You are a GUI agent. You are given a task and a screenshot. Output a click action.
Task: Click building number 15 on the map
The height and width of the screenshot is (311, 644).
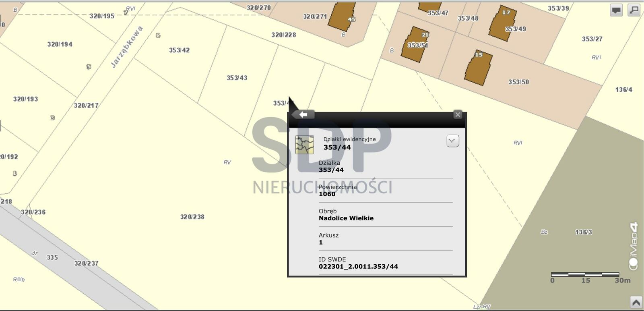pos(479,55)
